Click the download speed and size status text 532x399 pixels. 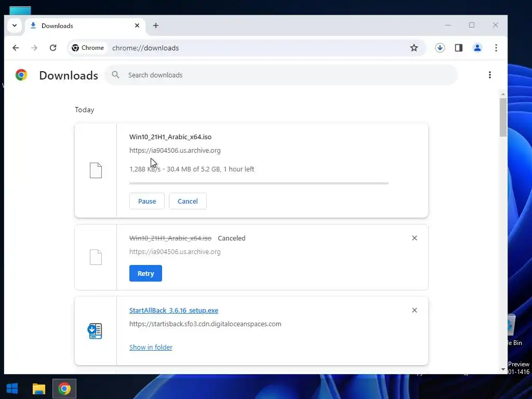coord(192,169)
